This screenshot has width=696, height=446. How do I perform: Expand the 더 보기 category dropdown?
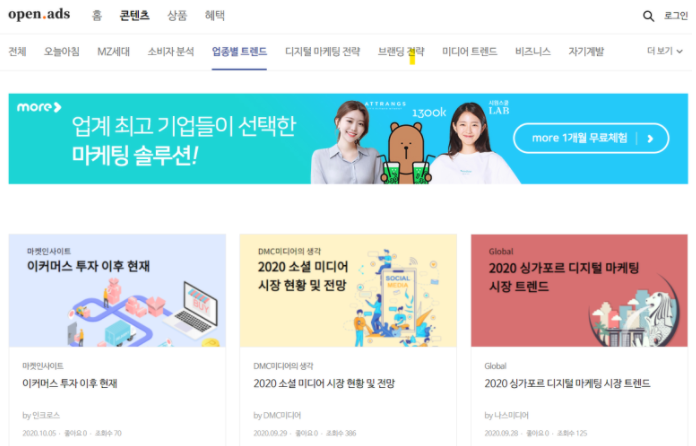tap(664, 51)
